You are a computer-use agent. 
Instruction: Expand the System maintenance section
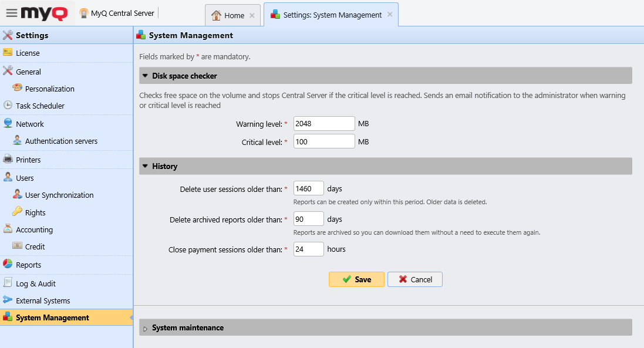tap(146, 327)
